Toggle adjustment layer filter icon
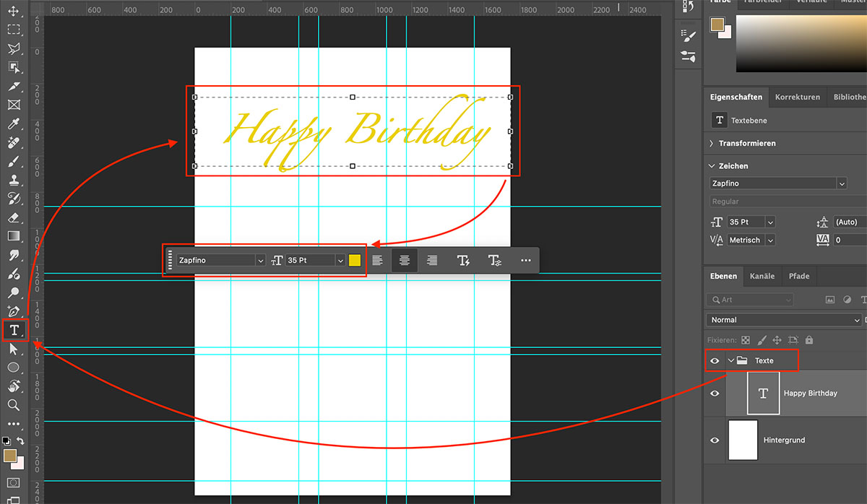This screenshot has width=867, height=504. (x=847, y=300)
